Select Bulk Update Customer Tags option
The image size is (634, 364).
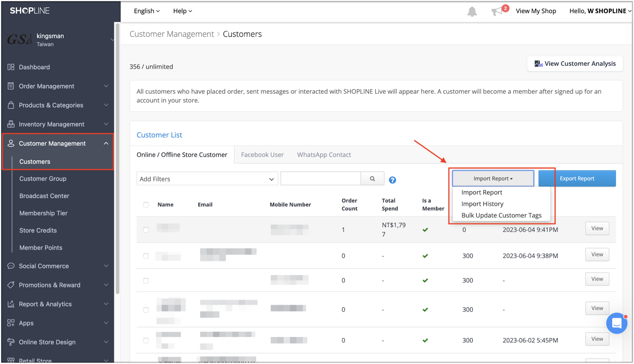(501, 215)
